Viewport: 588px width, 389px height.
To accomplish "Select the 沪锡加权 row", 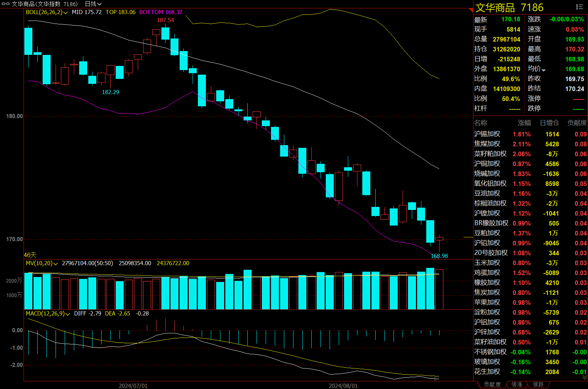I will point(531,134).
